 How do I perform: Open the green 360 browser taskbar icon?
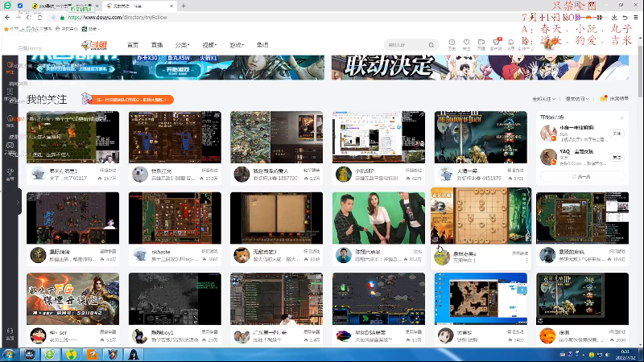tap(50, 355)
